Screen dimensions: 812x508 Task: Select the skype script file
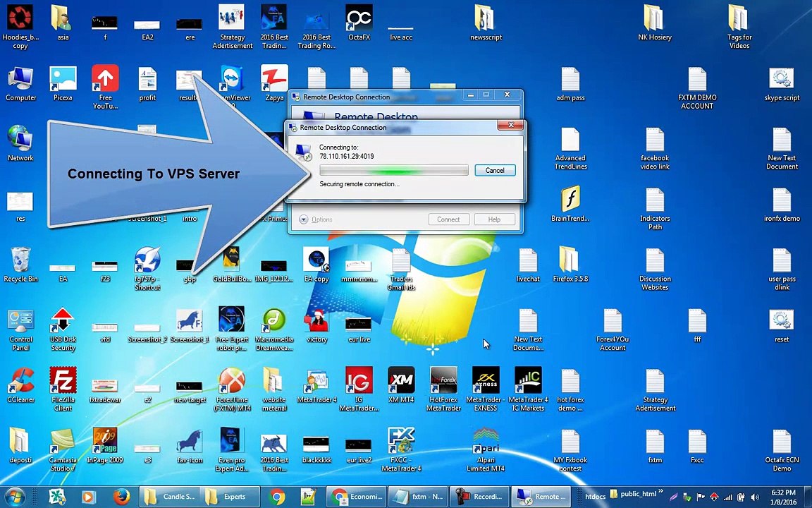point(782,84)
